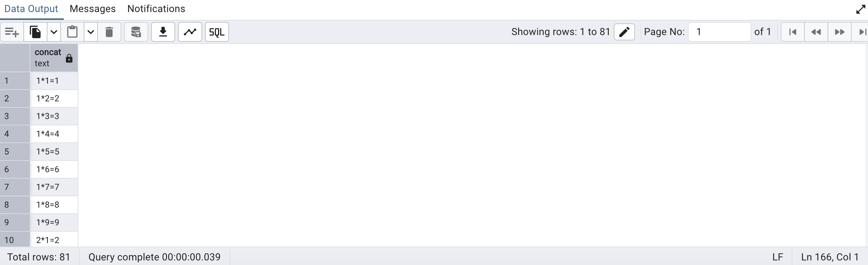Click the Delete trash icon
Viewport: 868px width, 265px height.
109,32
